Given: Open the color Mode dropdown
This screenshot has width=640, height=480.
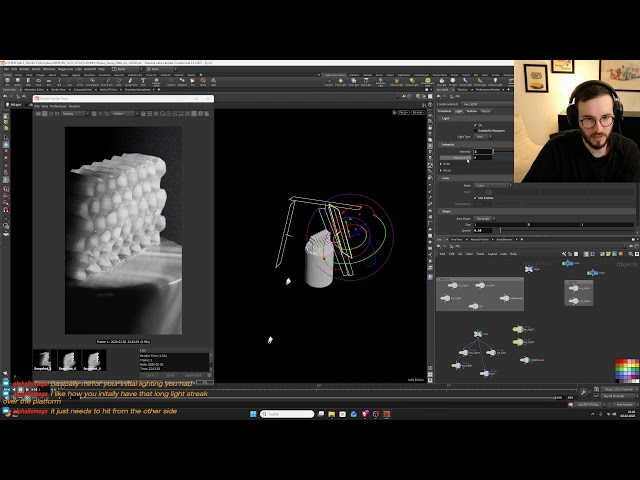Looking at the screenshot, I should pyautogui.click(x=493, y=185).
